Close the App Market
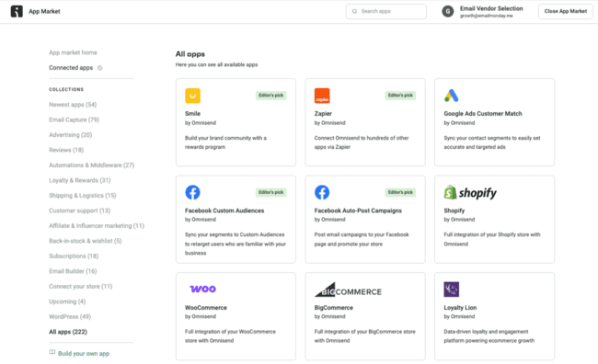Viewport: 598px width, 364px height. tap(565, 11)
